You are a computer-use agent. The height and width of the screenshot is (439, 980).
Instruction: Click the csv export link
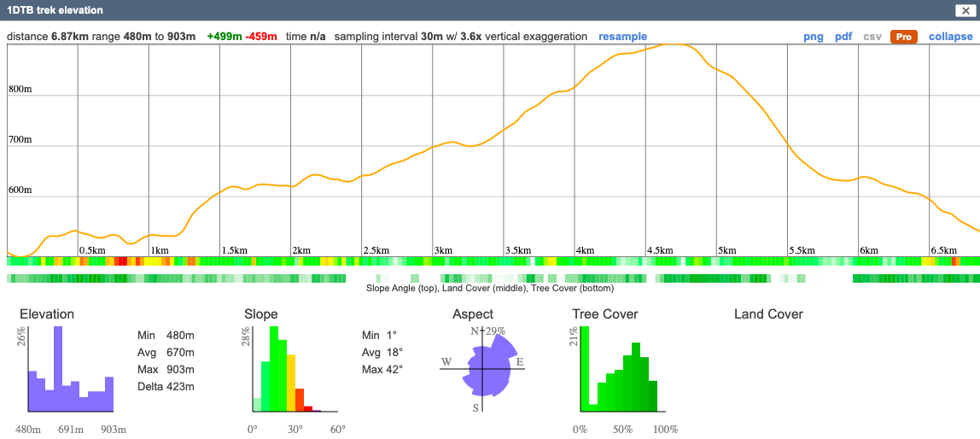coord(872,37)
